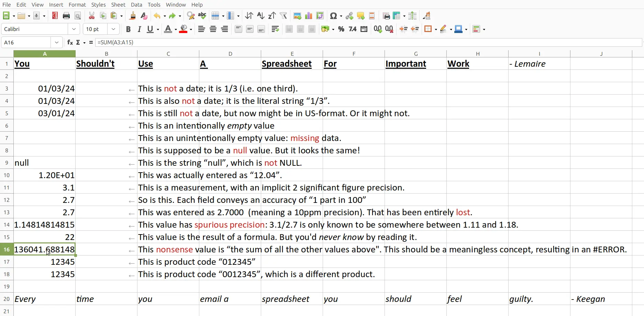This screenshot has height=316, width=644.
Task: Apply the blue border color
Action: 458,29
